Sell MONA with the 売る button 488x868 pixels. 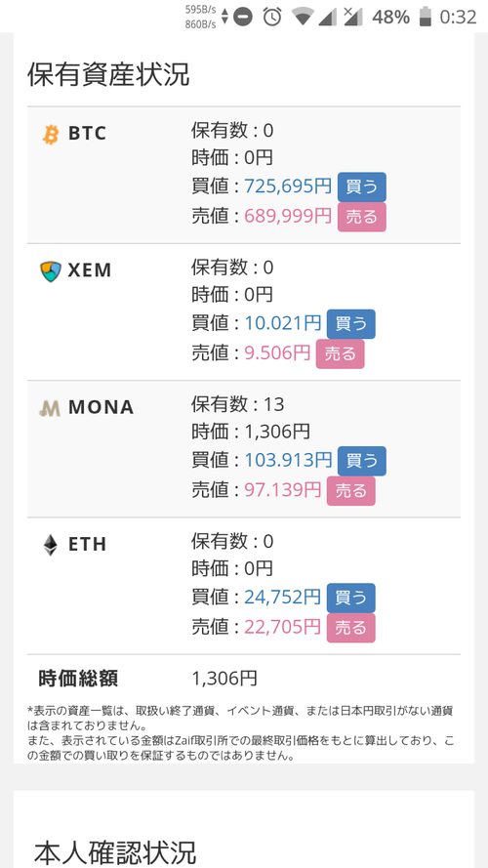(x=350, y=491)
